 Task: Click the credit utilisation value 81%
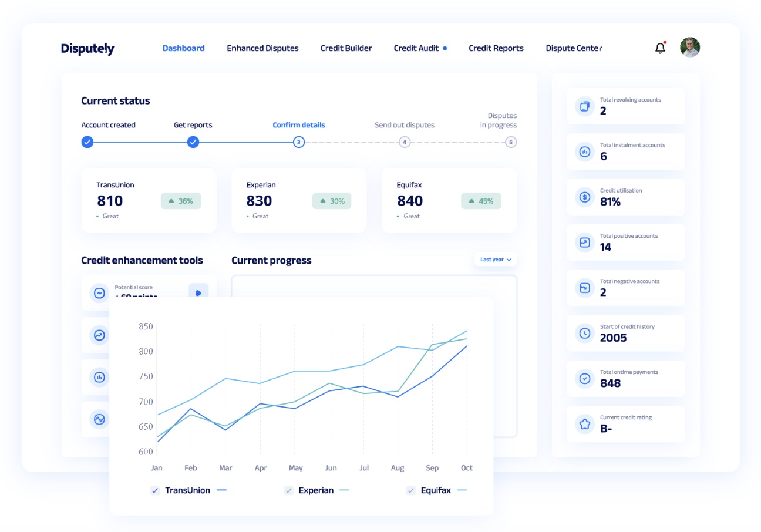[x=610, y=202]
